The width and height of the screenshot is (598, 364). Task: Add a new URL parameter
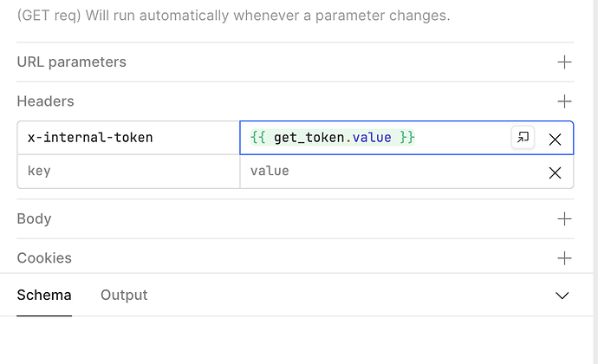564,62
